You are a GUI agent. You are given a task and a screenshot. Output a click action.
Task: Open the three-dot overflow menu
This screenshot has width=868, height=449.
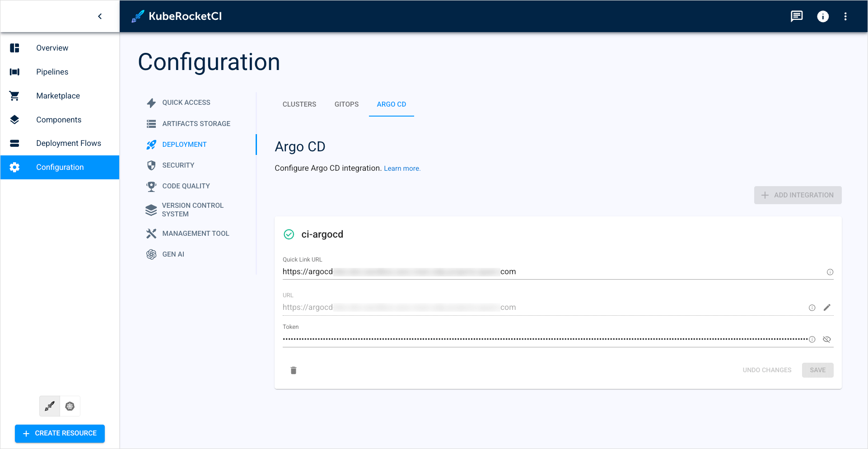[846, 16]
